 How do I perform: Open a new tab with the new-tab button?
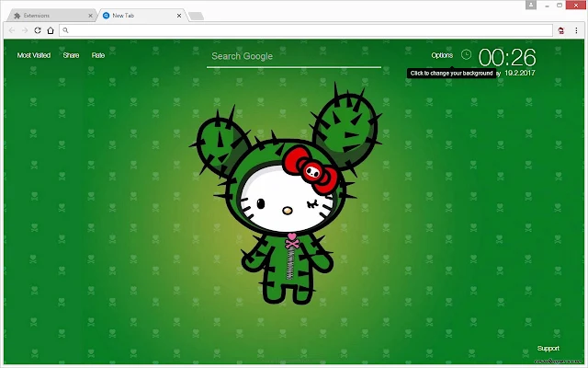coord(196,16)
